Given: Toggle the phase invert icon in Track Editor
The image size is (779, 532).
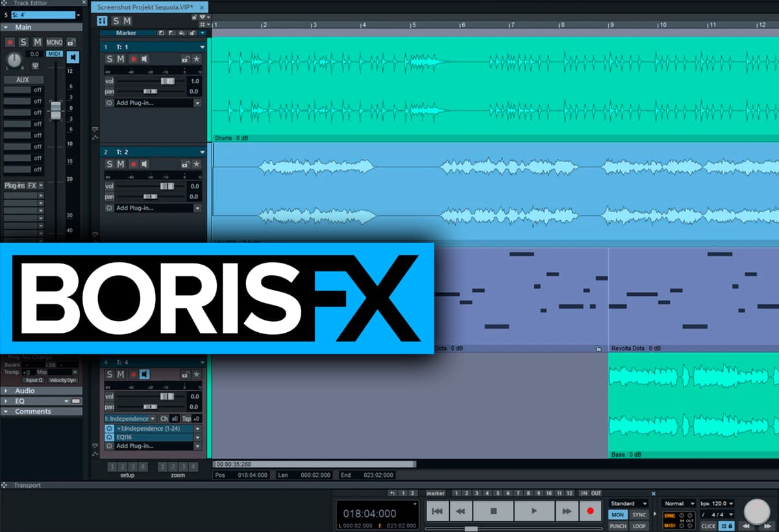Looking at the screenshot, I should coord(35,66).
